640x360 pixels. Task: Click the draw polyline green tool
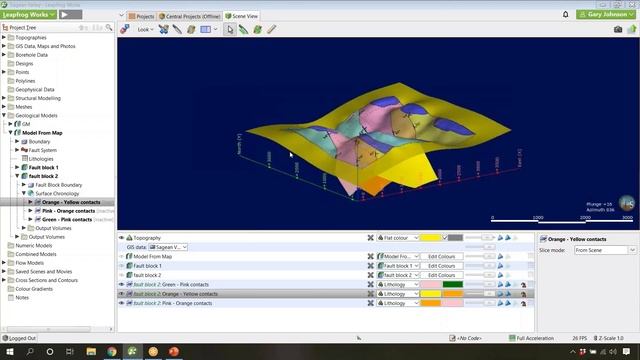[x=244, y=29]
